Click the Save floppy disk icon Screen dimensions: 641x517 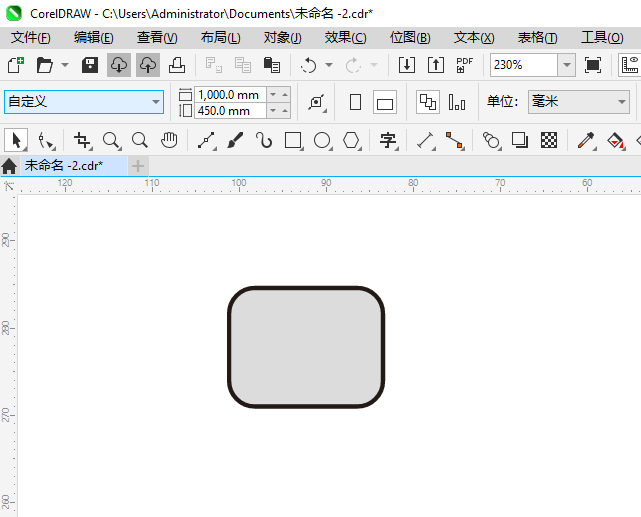coord(89,65)
